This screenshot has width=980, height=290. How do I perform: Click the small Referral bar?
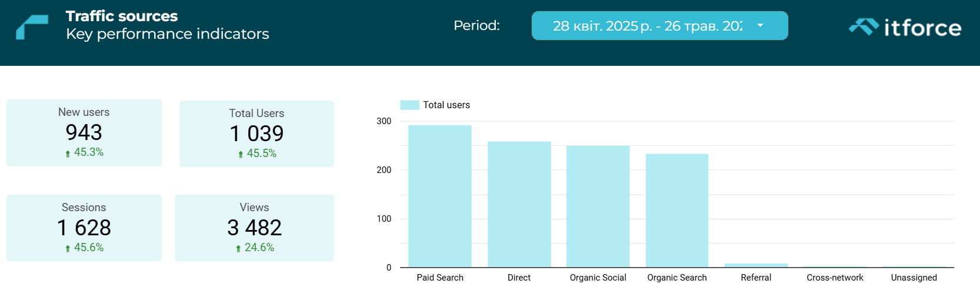click(756, 265)
